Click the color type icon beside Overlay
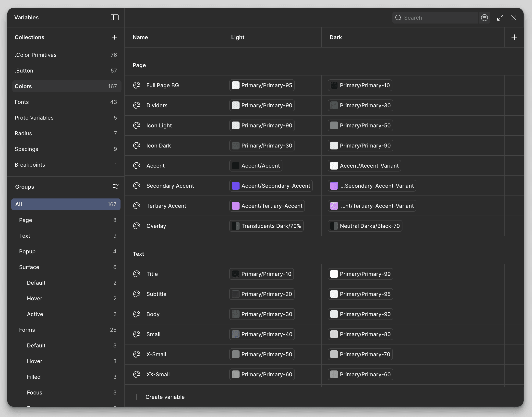 (137, 226)
